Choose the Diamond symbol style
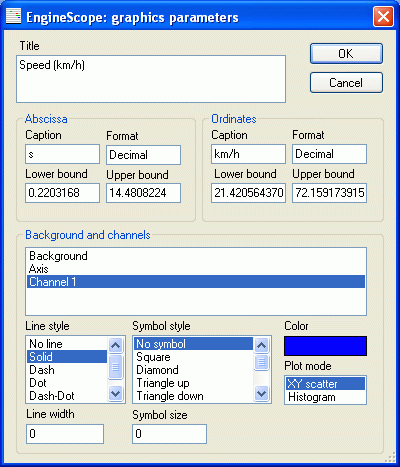Screen dimensions: 400x467 tap(193, 370)
